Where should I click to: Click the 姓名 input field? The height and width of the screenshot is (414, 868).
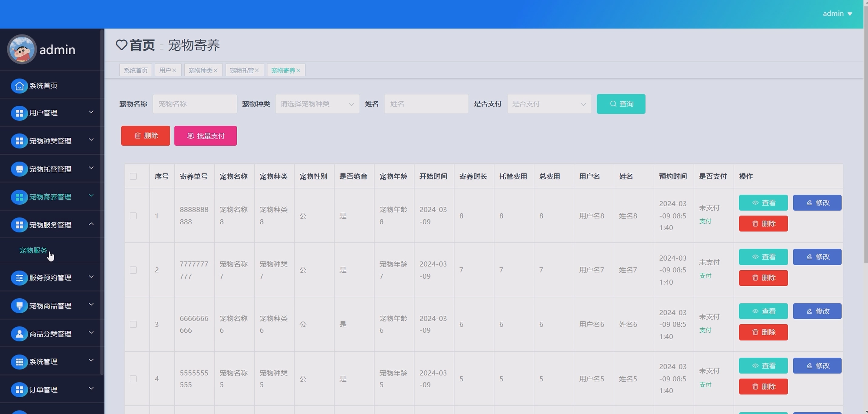426,104
